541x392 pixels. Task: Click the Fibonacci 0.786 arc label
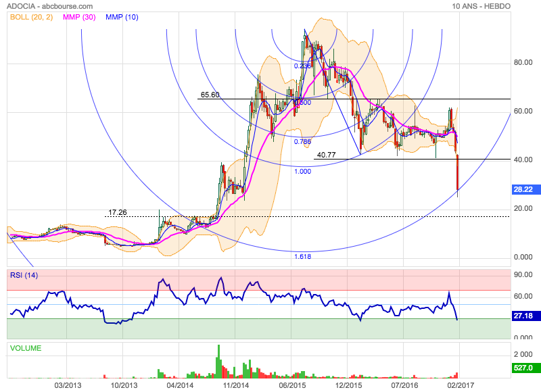(302, 141)
